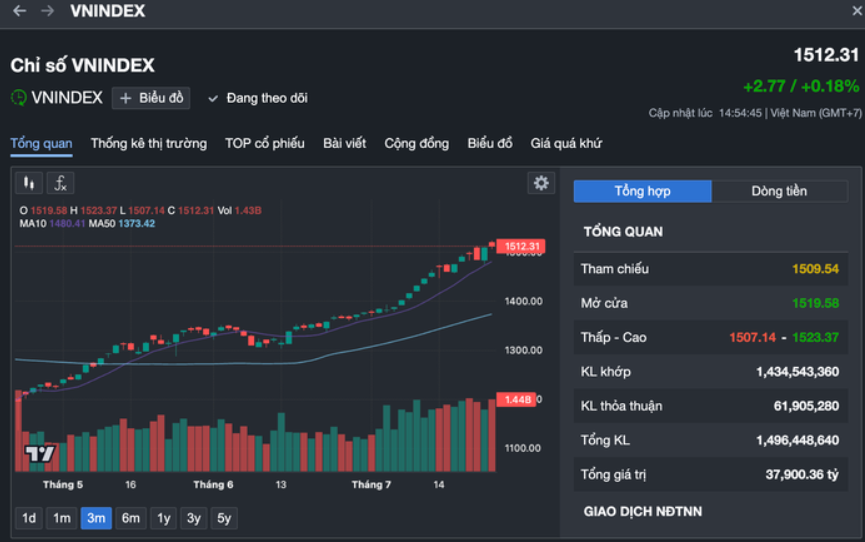Screen dimensions: 865x542
Task: Select the 3m chart range
Action: click(96, 518)
